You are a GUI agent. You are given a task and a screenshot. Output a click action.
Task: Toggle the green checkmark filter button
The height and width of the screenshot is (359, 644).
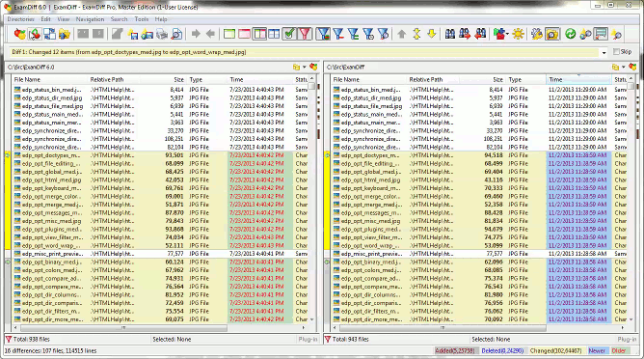click(289, 34)
